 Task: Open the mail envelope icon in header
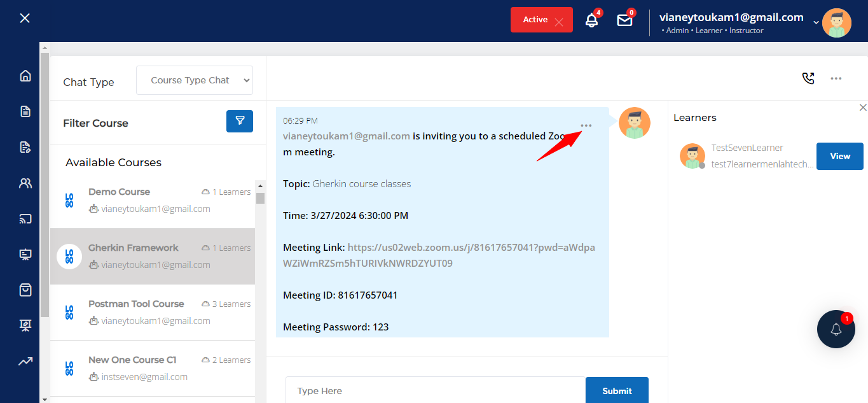[x=624, y=20]
